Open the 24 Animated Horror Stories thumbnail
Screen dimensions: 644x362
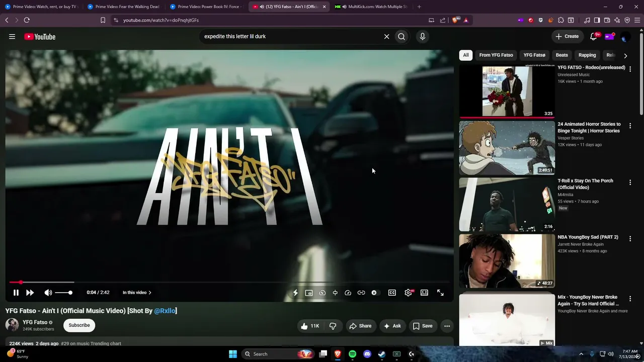point(507,148)
